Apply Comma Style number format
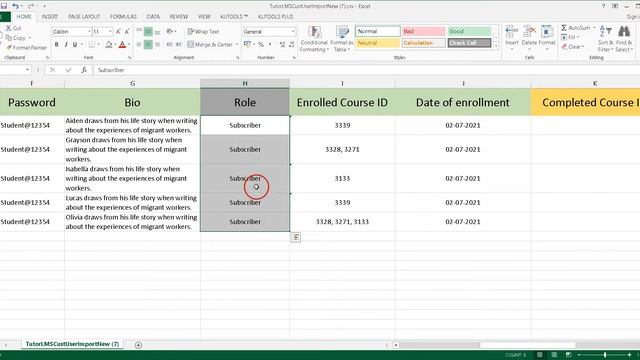The image size is (640, 360). [x=270, y=44]
